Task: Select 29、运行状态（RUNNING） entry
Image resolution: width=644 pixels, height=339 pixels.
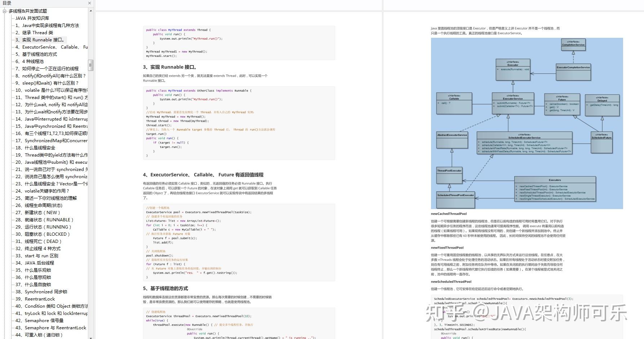Action: (x=43, y=227)
